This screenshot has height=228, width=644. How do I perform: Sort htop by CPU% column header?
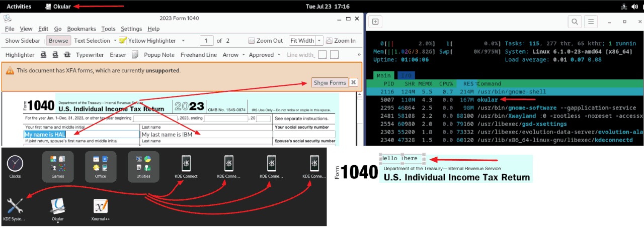pos(445,83)
